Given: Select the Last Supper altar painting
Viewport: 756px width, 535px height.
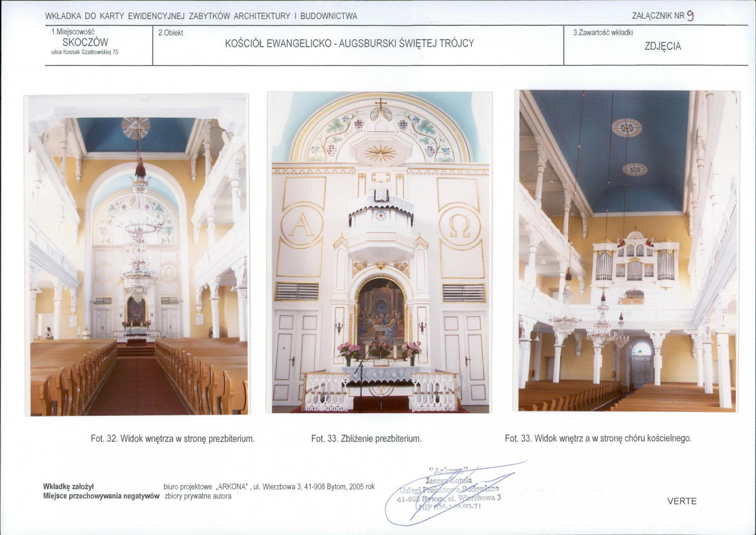Looking at the screenshot, I should pyautogui.click(x=380, y=312).
